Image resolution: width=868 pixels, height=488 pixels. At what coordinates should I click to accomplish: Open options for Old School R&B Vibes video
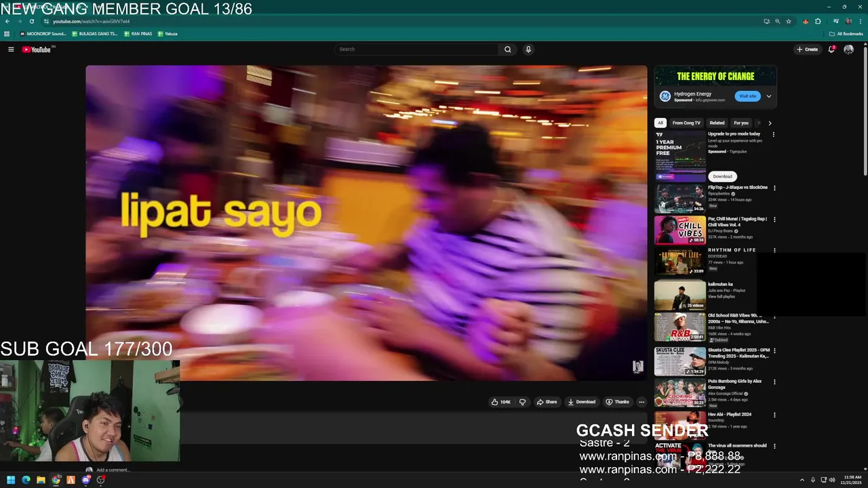(774, 316)
